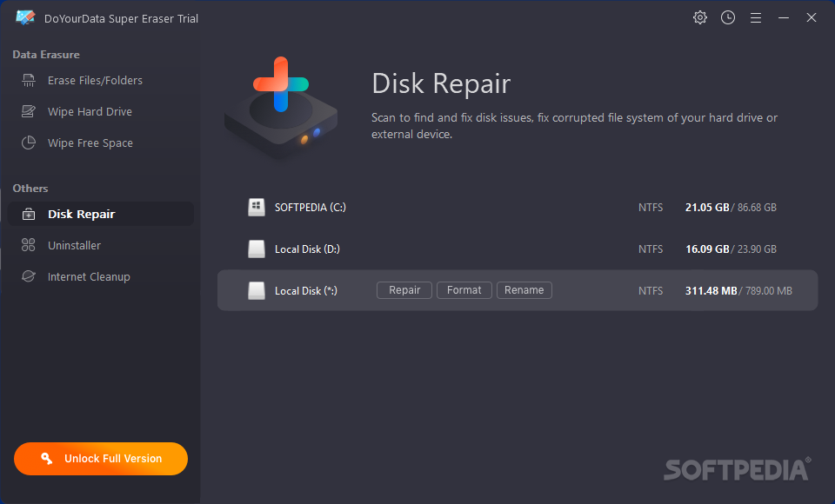Image resolution: width=835 pixels, height=504 pixels.
Task: Click the Local Disk (D:) drive icon
Action: (x=256, y=249)
